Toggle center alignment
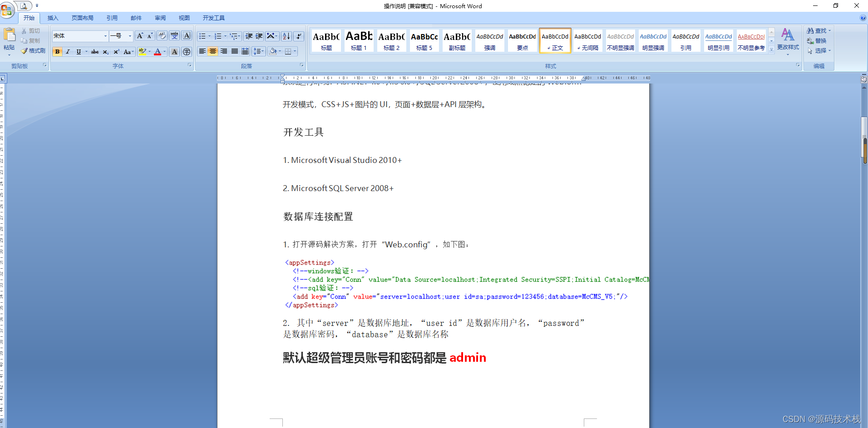Image resolution: width=868 pixels, height=428 pixels. pos(213,51)
